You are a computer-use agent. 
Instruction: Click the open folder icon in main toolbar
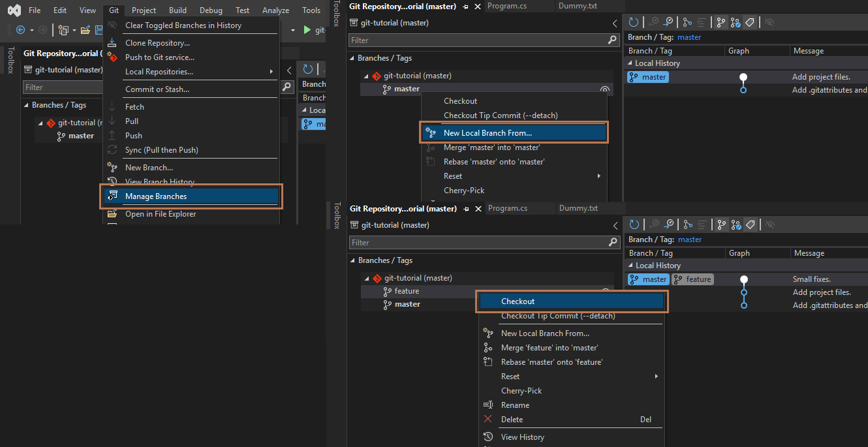click(x=85, y=30)
